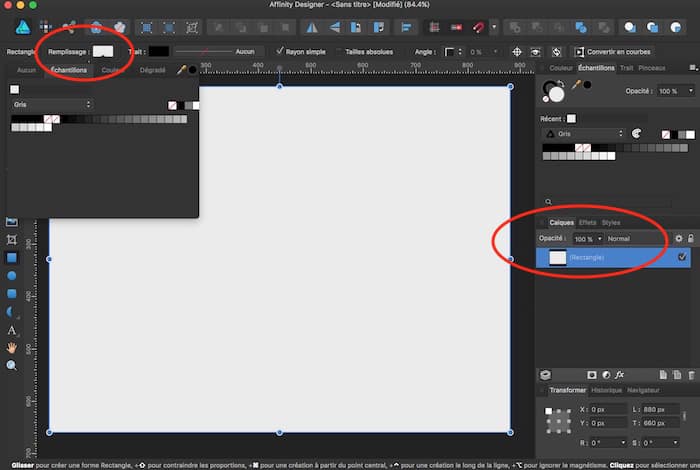Select the Rounded Rectangle tool
Image resolution: width=700 pixels, height=470 pixels.
click(x=12, y=293)
